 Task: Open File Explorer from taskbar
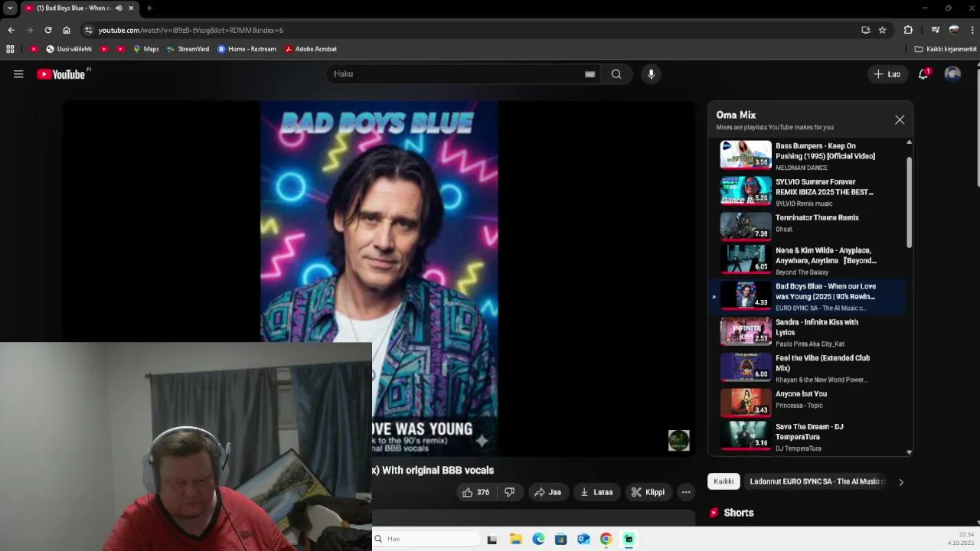[x=515, y=539]
